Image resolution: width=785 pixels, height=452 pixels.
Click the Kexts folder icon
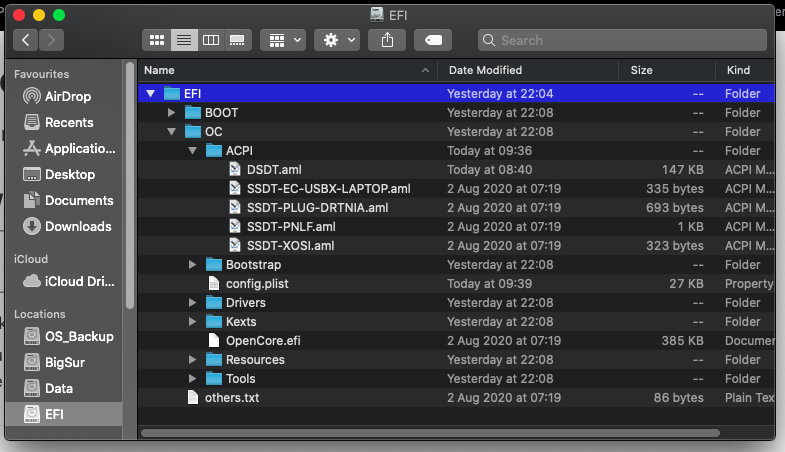pyautogui.click(x=214, y=322)
